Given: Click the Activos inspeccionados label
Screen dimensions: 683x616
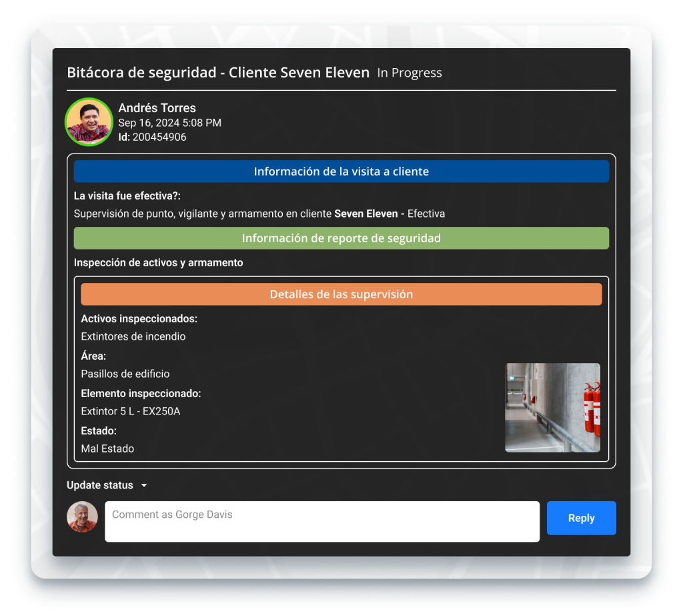Looking at the screenshot, I should pyautogui.click(x=139, y=319).
